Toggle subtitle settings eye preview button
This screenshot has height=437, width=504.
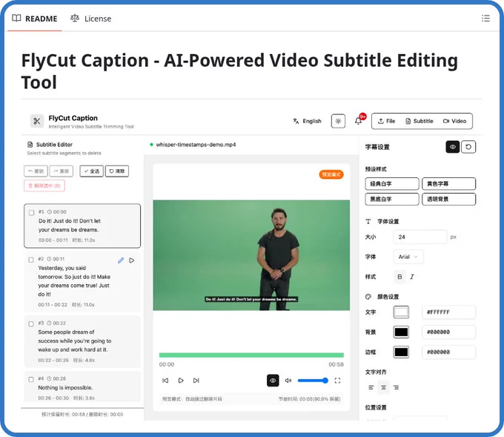pyautogui.click(x=453, y=147)
